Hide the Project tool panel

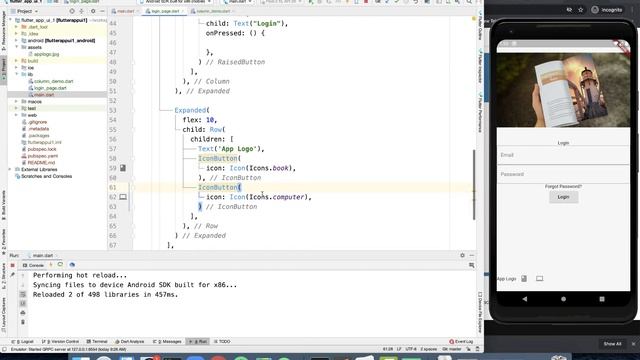pos(102,11)
